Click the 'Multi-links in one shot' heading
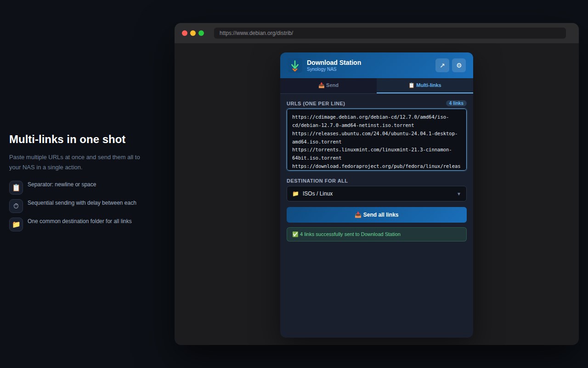Screen dimensions: 588x368 [x=68, y=139]
